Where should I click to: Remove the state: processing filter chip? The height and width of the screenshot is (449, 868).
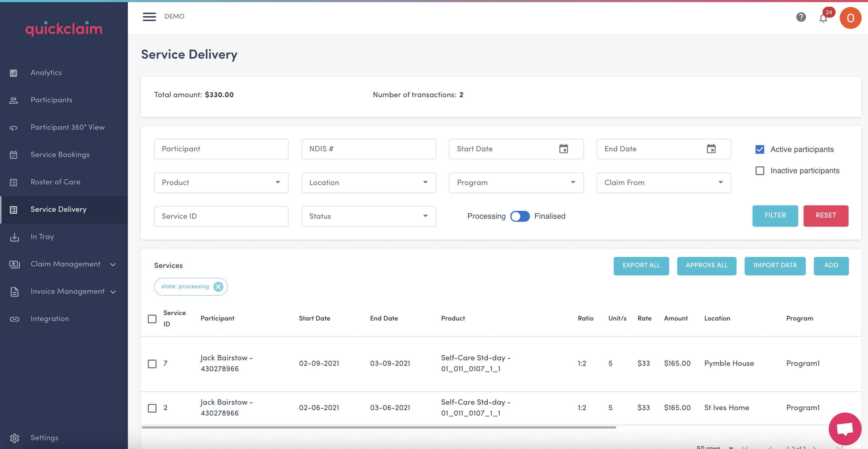coord(218,286)
